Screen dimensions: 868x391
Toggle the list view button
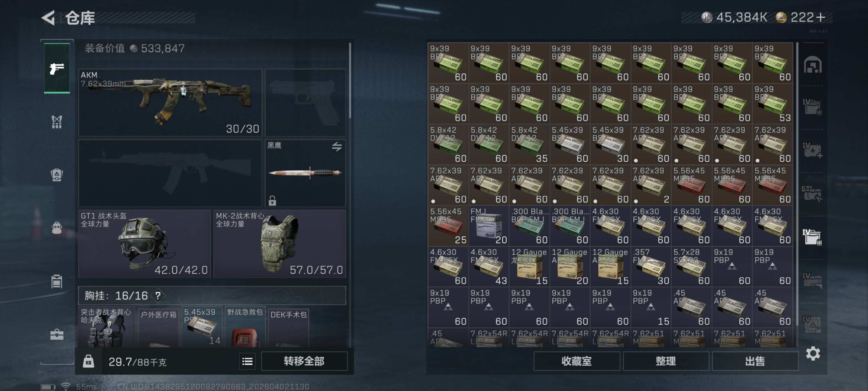coord(247,361)
